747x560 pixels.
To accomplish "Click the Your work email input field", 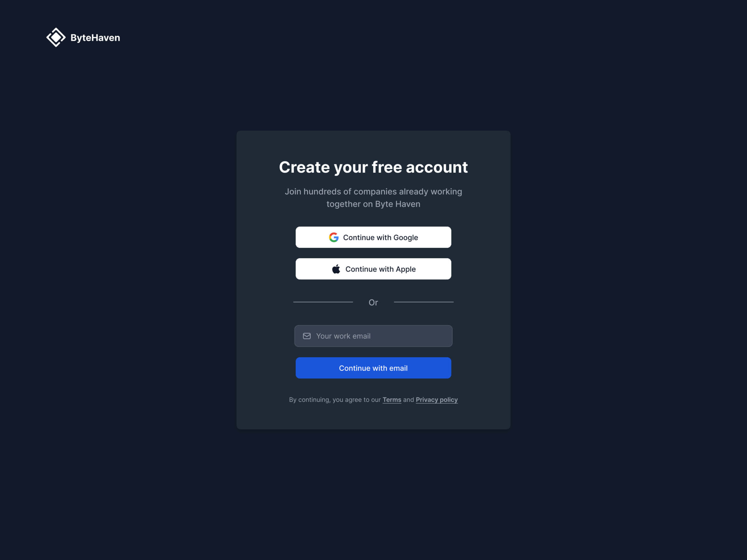I will [x=373, y=336].
